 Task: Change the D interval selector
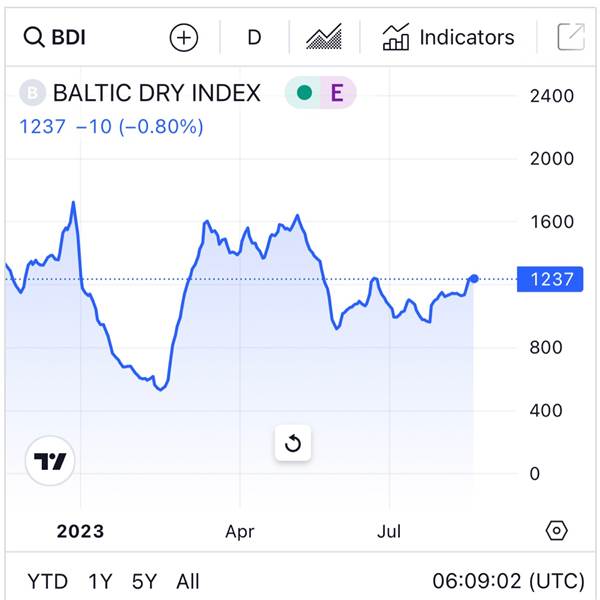[x=254, y=38]
